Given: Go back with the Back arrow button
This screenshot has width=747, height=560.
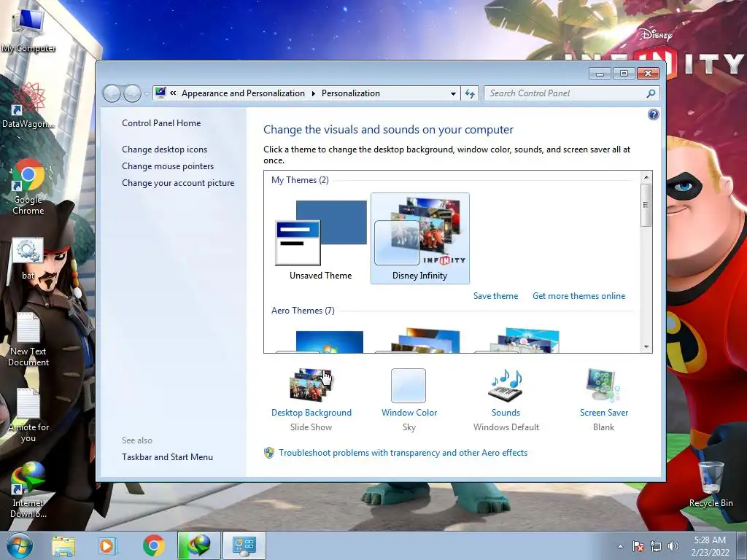Looking at the screenshot, I should [112, 93].
